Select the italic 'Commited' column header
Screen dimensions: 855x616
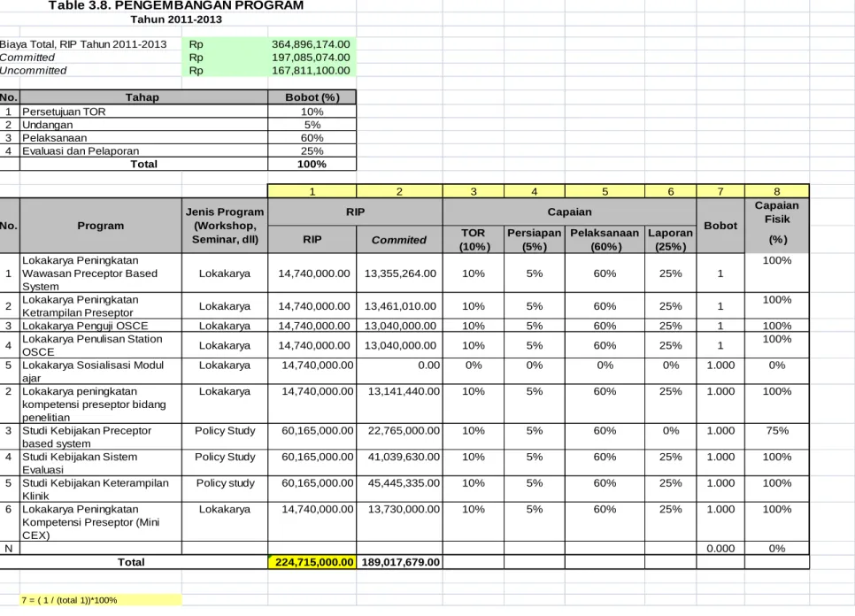(x=399, y=239)
